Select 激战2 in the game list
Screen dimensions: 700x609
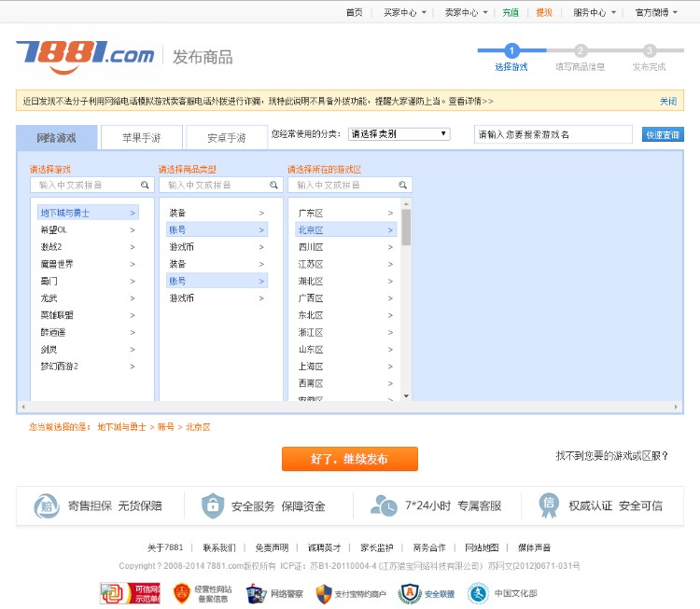coord(88,247)
